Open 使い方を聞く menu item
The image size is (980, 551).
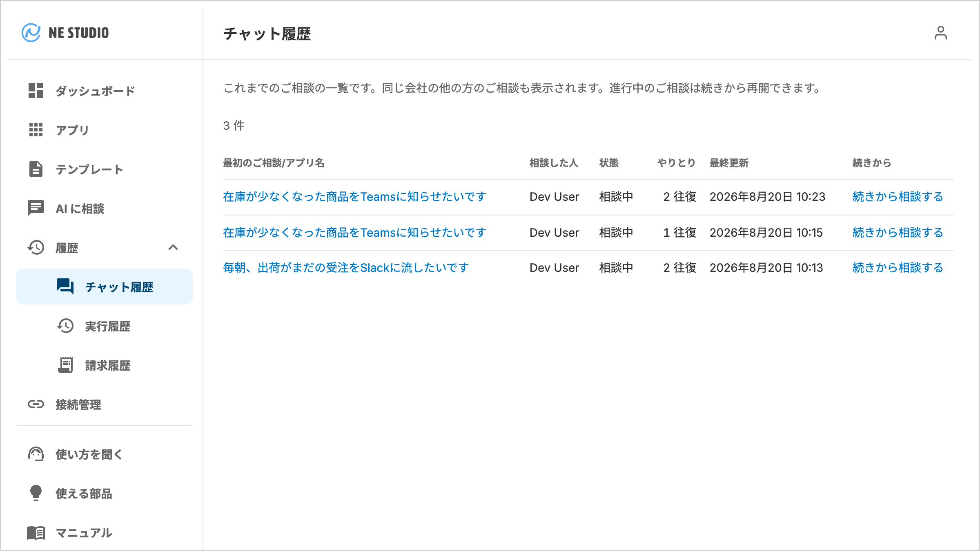coord(105,454)
